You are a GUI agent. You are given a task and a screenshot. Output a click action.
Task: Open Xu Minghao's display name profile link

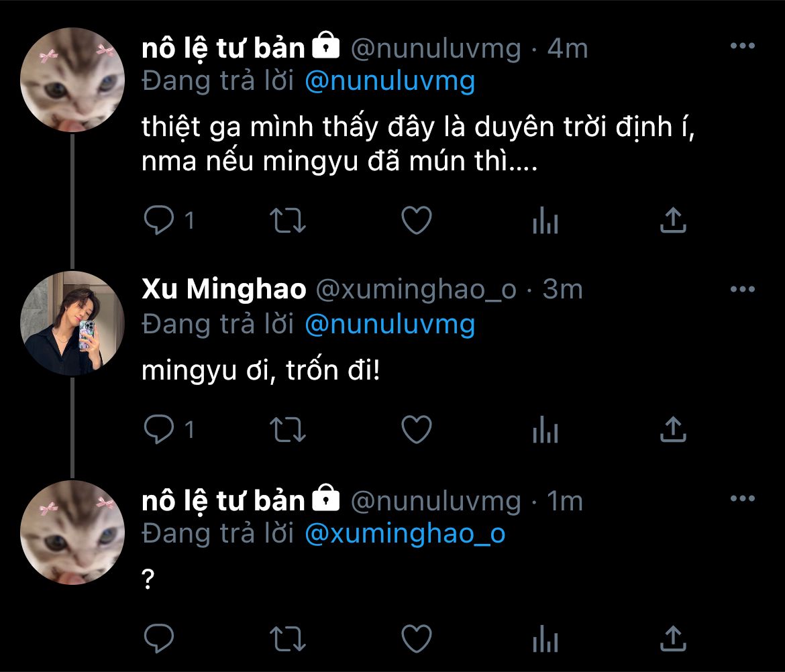pos(224,290)
